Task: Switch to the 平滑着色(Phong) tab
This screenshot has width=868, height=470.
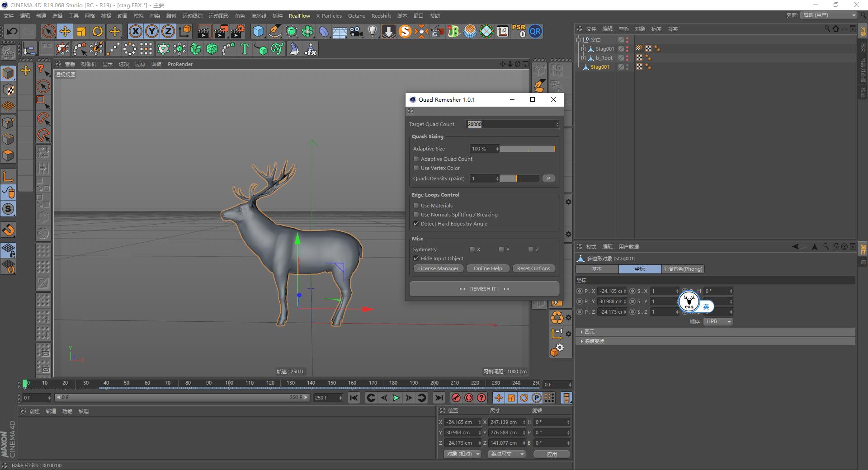Action: tap(683, 269)
